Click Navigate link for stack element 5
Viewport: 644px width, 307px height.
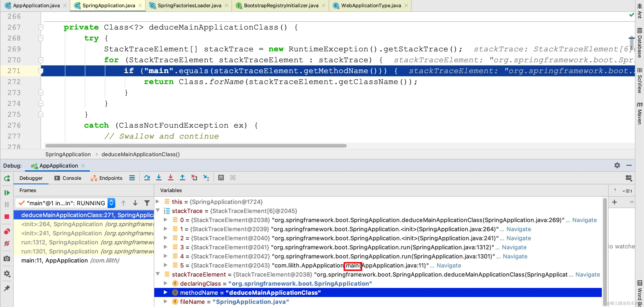pos(449,265)
